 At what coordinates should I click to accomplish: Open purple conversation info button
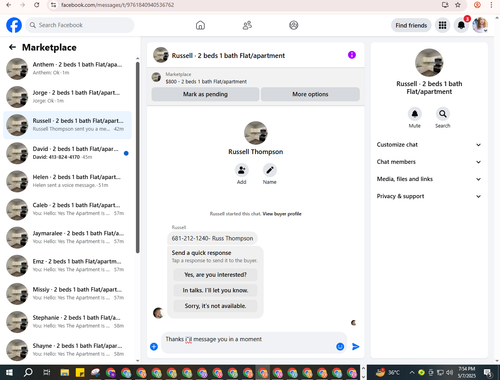click(x=352, y=55)
